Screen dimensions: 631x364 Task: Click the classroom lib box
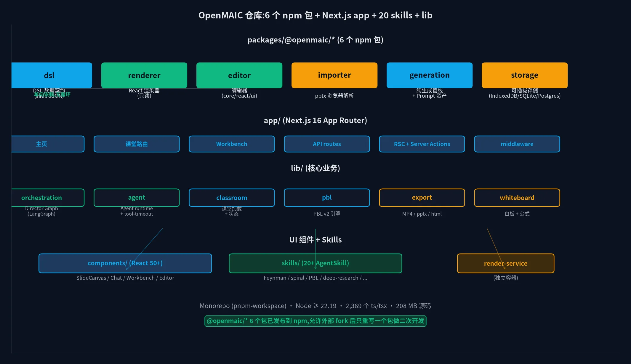[x=232, y=198]
